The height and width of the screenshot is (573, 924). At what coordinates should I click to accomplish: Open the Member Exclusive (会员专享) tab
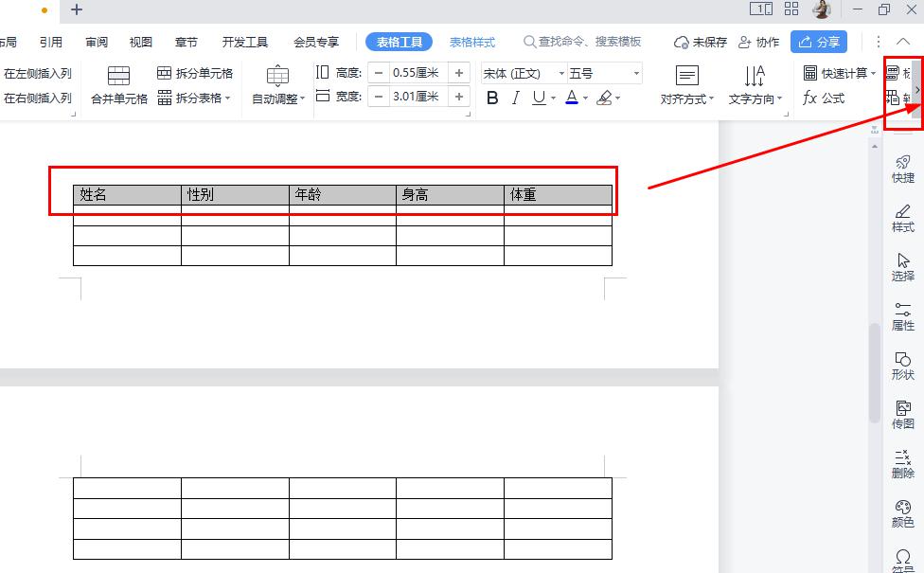[x=316, y=42]
